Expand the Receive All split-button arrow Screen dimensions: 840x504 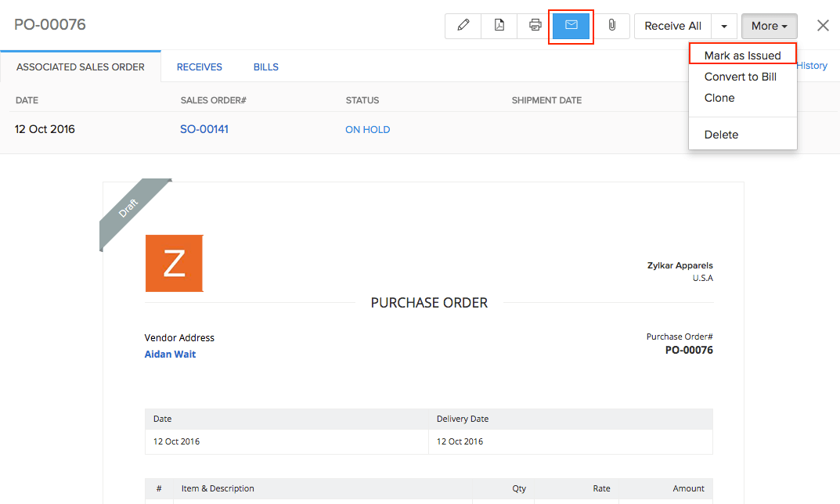pyautogui.click(x=723, y=25)
